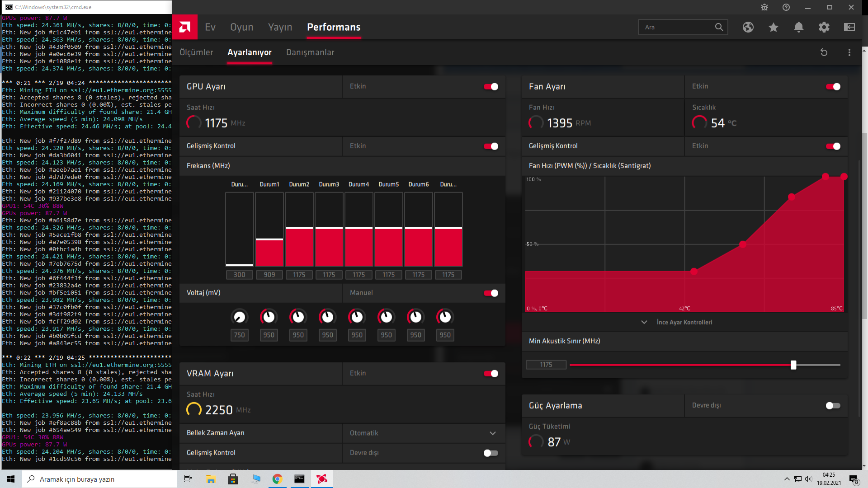This screenshot has height=488, width=868.
Task: Switch to the Oyun tab
Action: pyautogui.click(x=242, y=27)
